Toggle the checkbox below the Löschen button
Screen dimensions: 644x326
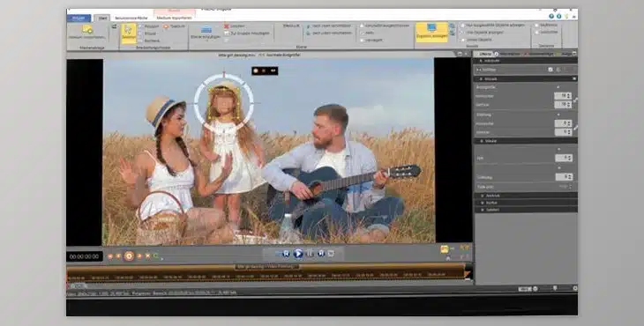click(x=227, y=33)
